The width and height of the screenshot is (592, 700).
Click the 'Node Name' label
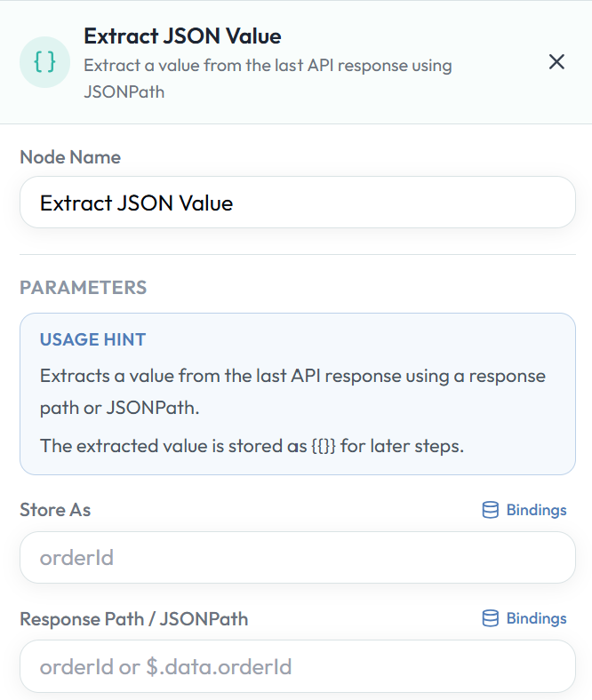coord(70,157)
